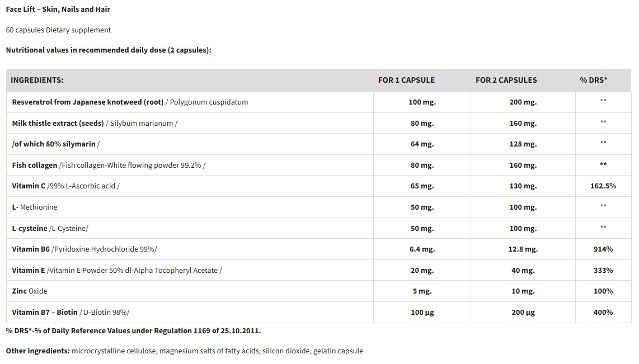Select the L-cysteine ingredient cell
639x364 pixels.
(x=50, y=228)
